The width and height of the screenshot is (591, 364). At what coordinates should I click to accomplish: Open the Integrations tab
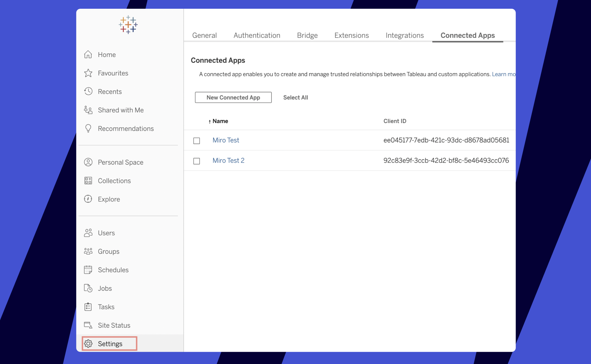pos(405,35)
